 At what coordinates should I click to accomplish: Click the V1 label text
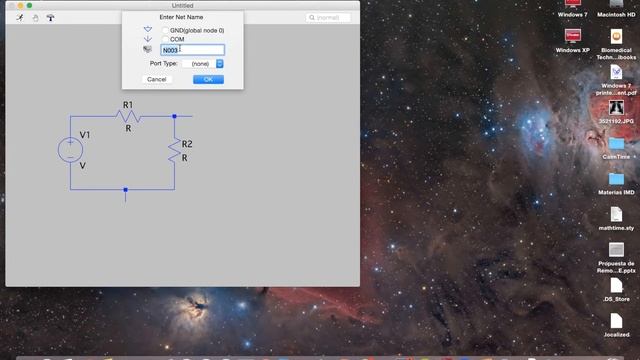point(85,135)
